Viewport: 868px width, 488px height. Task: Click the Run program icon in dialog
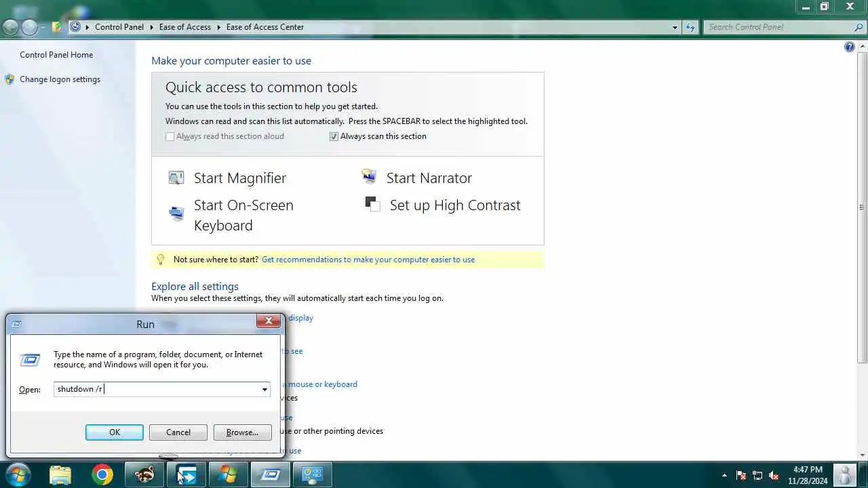30,360
